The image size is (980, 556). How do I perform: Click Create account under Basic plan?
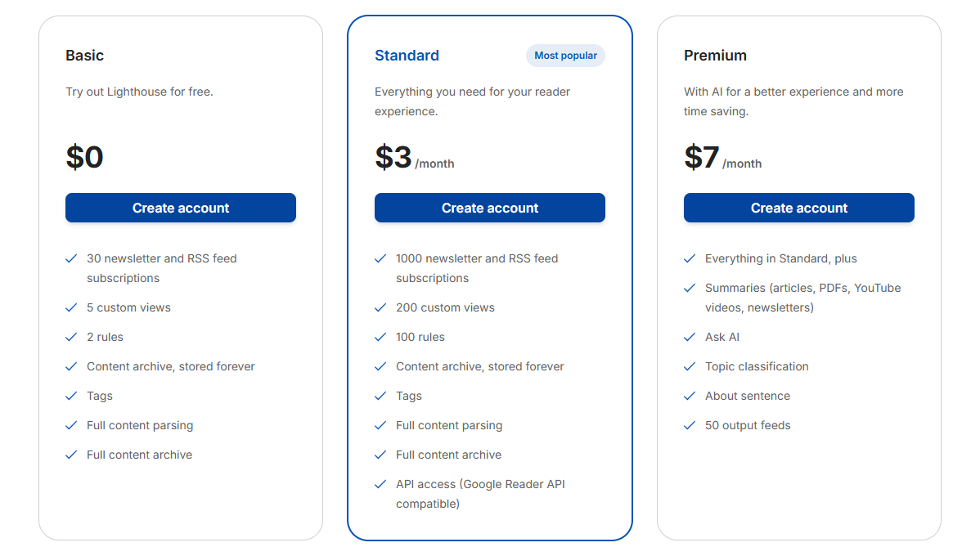pos(181,208)
